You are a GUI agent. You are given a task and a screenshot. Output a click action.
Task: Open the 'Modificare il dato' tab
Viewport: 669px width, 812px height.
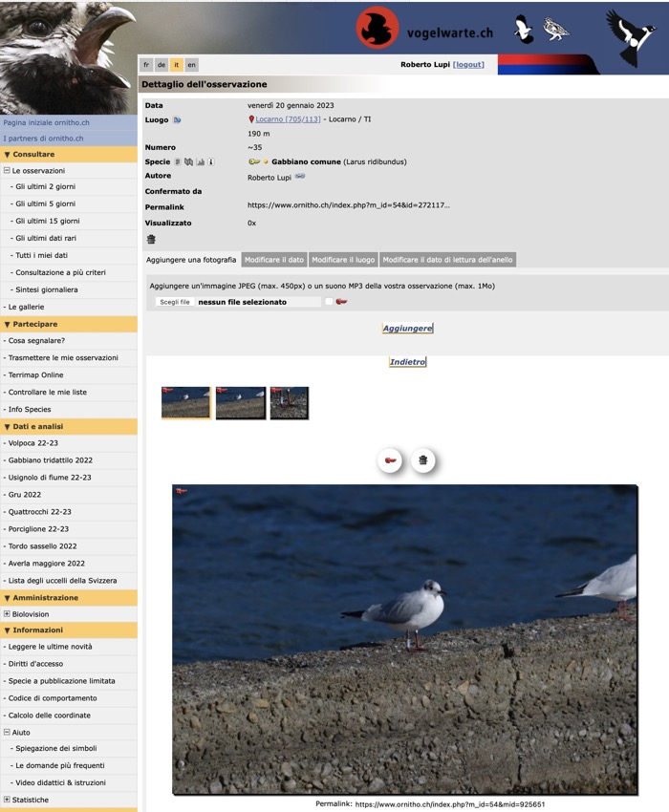pyautogui.click(x=273, y=260)
